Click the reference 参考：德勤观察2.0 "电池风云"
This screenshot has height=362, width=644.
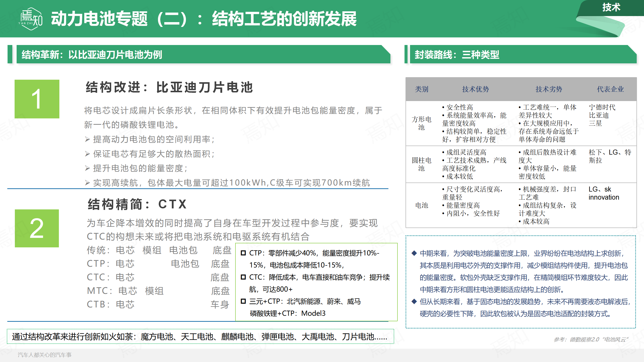pos(591,339)
